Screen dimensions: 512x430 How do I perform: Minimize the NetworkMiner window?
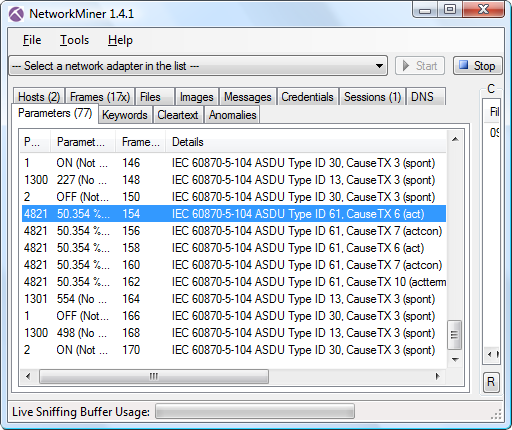pos(424,11)
